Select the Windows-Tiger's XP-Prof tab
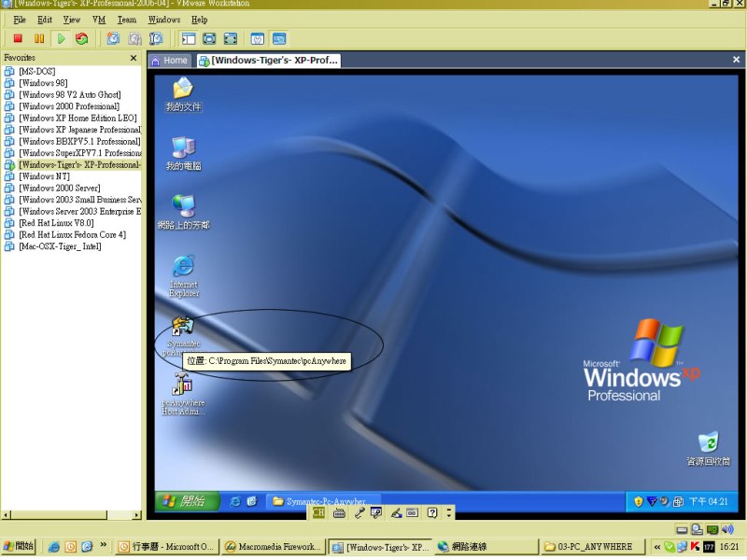 269,61
